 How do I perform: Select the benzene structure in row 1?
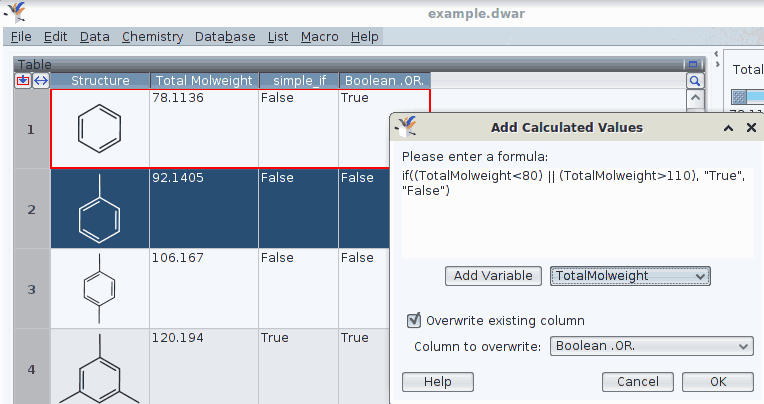100,129
